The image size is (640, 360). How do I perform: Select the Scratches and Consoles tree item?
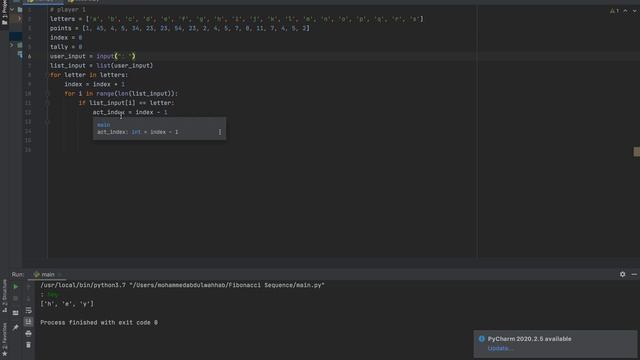click(20, 54)
